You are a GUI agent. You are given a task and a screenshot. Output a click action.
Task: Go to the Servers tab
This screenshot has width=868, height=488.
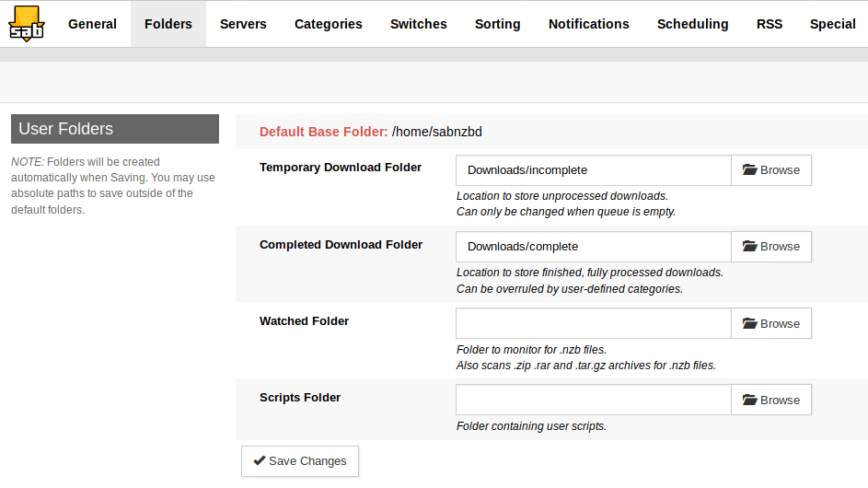(243, 24)
